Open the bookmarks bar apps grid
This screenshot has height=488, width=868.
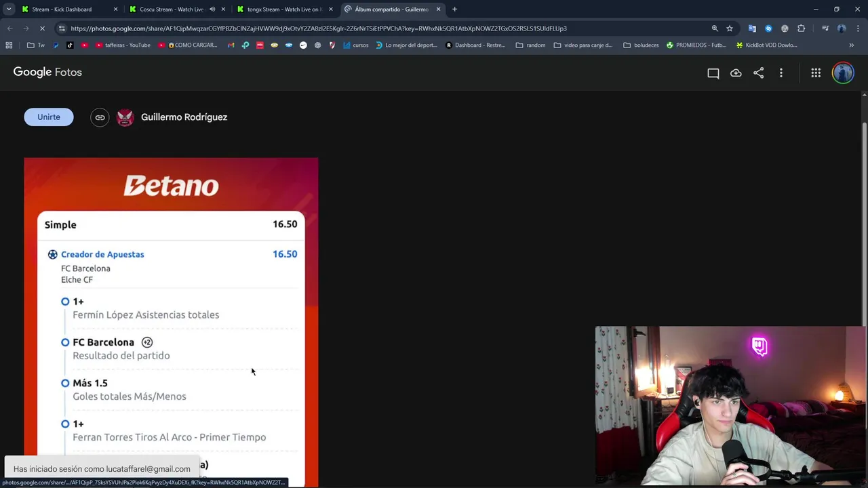point(9,45)
